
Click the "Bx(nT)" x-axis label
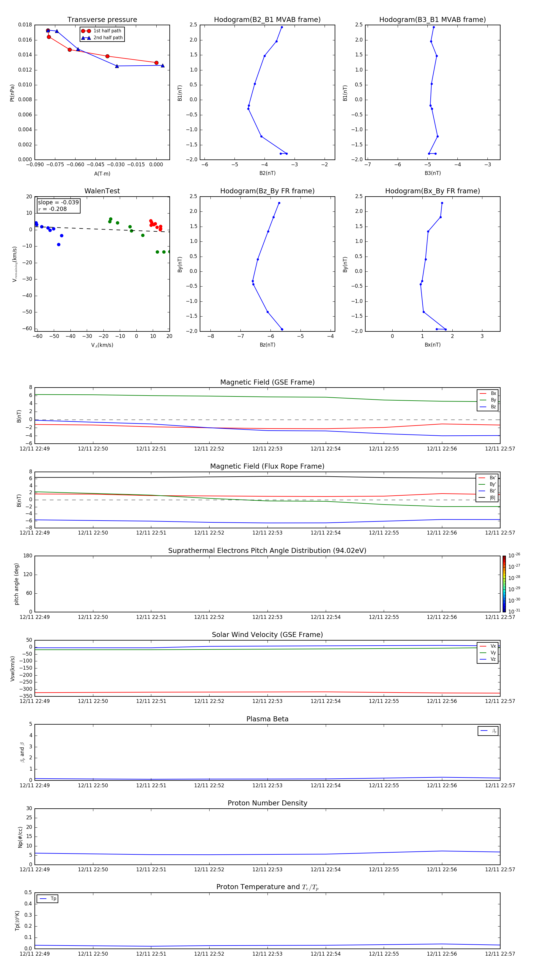(x=432, y=345)
